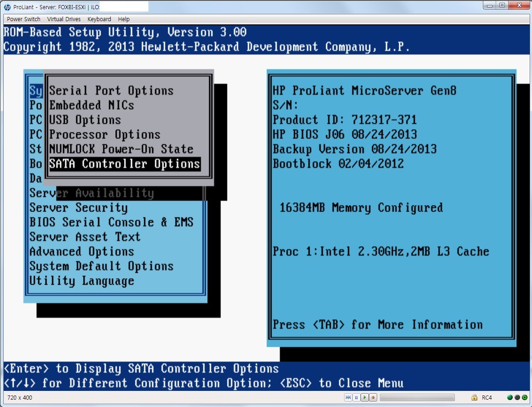The image size is (532, 407).
Task: Click the 16384MB Memory Configured text
Action: 361,207
